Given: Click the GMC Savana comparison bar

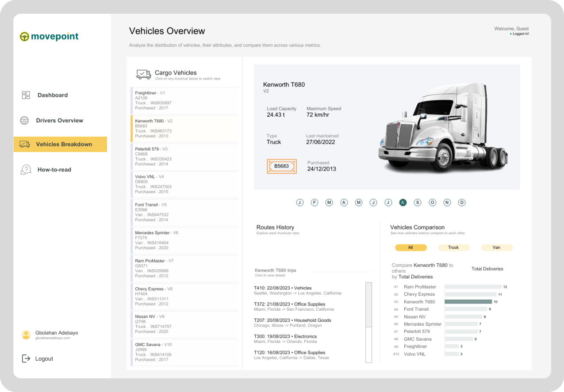Looking at the screenshot, I should 459,339.
